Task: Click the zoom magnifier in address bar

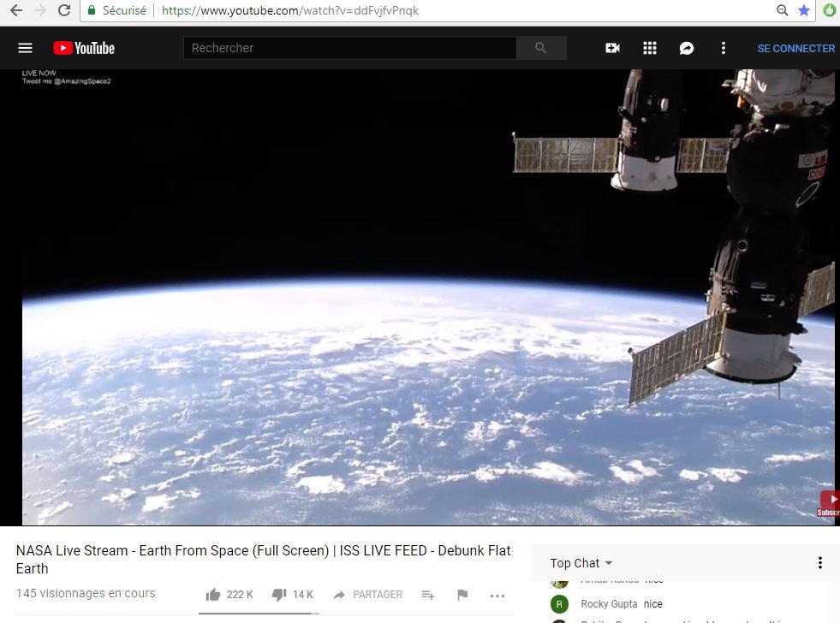Action: click(782, 10)
